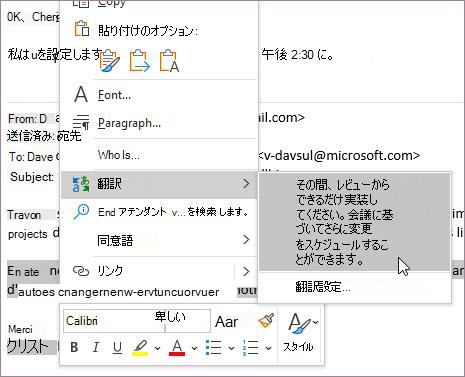The height and width of the screenshot is (377, 465).
Task: Expand the arrow beside 同意語
Action: (246, 239)
